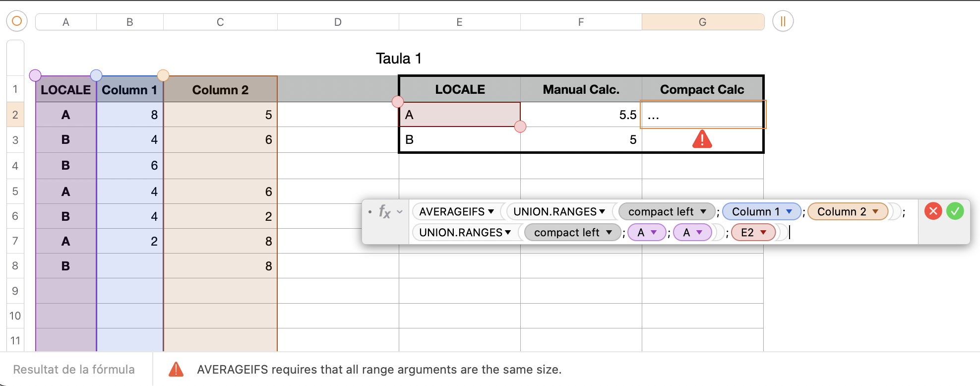
Task: Click the red warning triangle in cell G3
Action: pyautogui.click(x=702, y=139)
